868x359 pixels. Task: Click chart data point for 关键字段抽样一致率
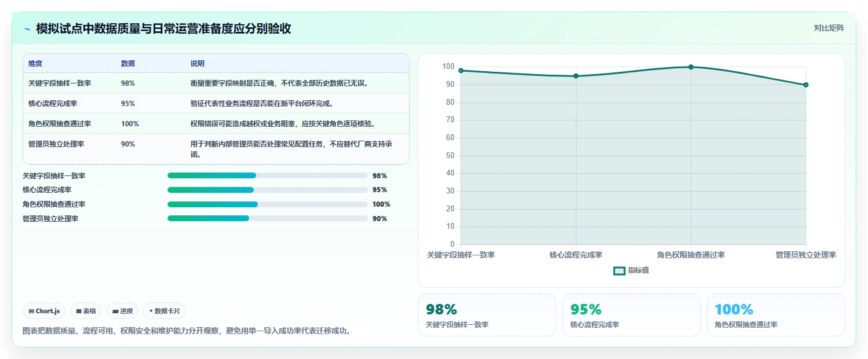point(461,71)
